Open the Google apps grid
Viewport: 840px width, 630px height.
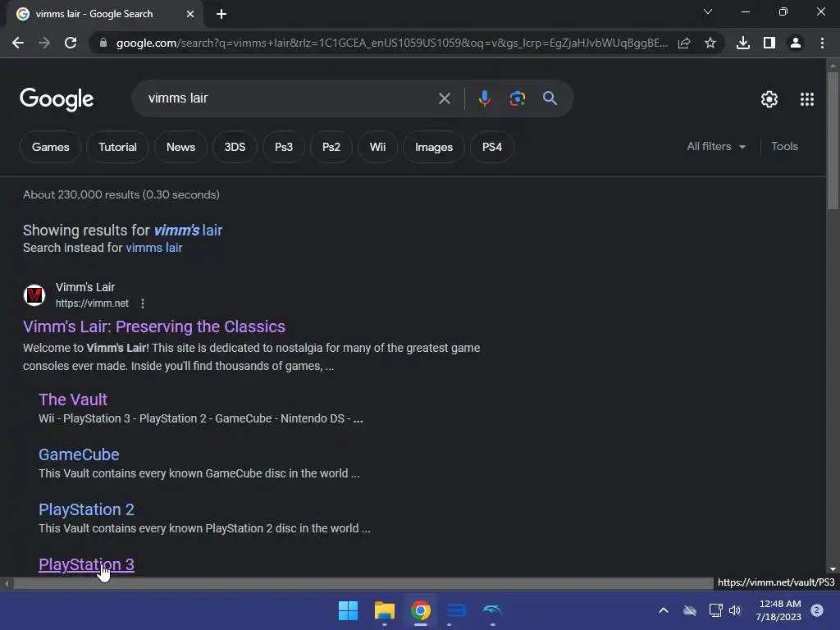(x=807, y=99)
